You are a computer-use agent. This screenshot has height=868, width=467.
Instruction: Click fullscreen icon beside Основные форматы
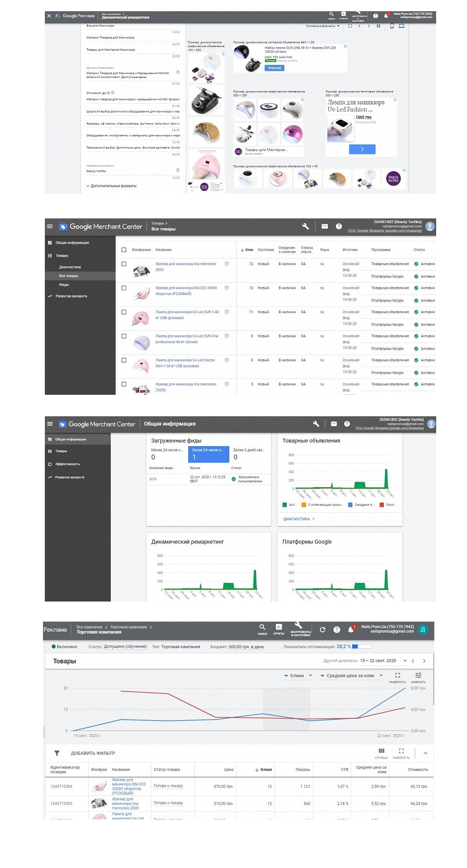click(350, 26)
